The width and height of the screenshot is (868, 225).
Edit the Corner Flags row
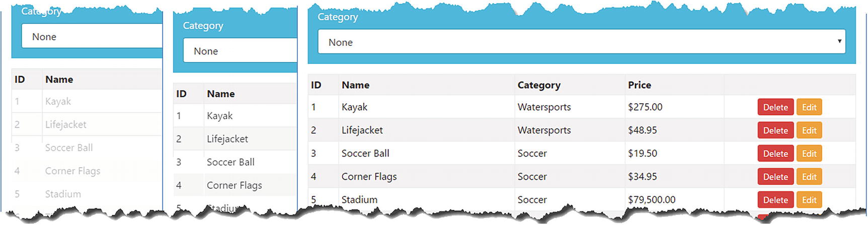click(809, 177)
